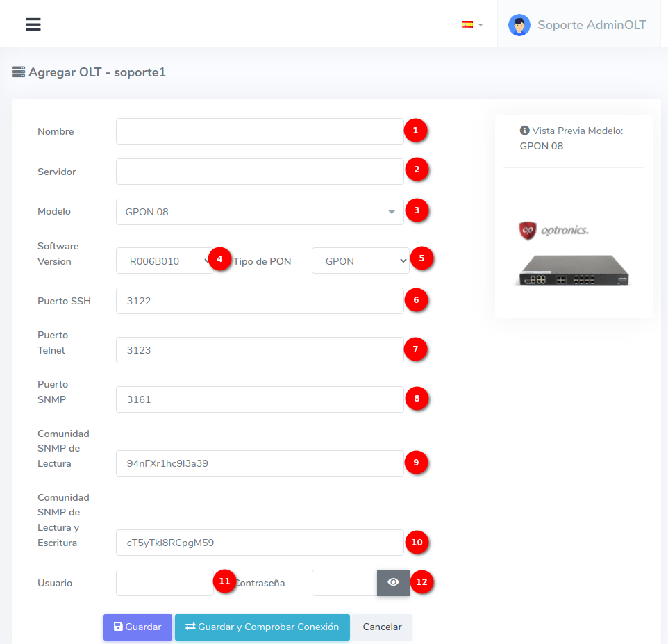Open the hamburger sidebar menu
The width and height of the screenshot is (668, 644).
(33, 24)
